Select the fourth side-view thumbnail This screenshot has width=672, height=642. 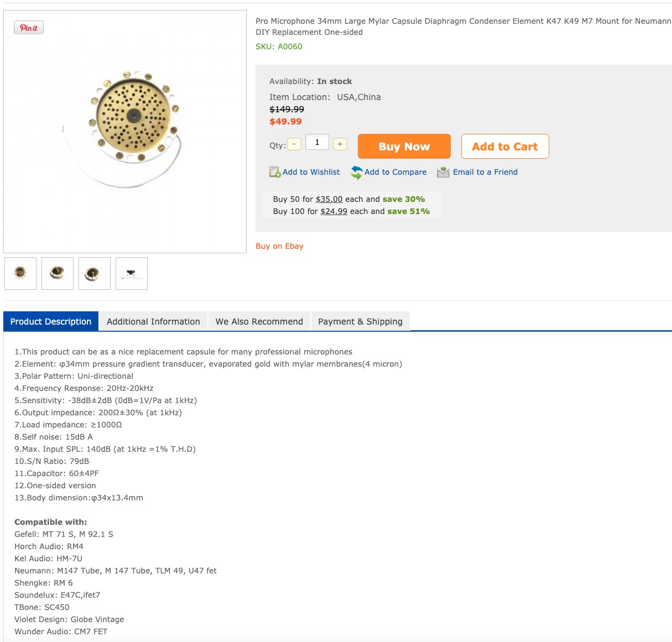(x=132, y=273)
